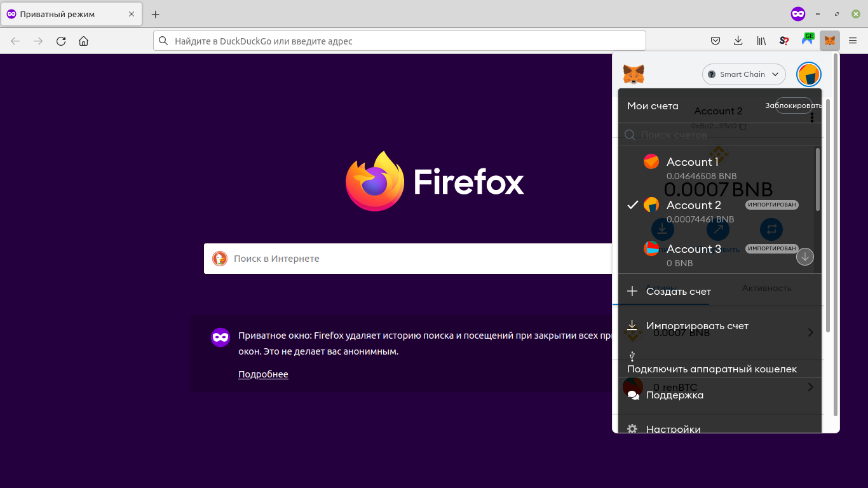Click the plus icon beside Создать счет
The height and width of the screenshot is (488, 868).
click(632, 291)
